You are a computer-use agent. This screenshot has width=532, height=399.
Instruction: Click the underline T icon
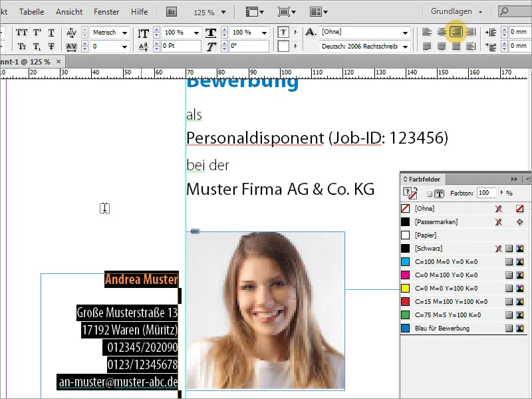click(51, 33)
